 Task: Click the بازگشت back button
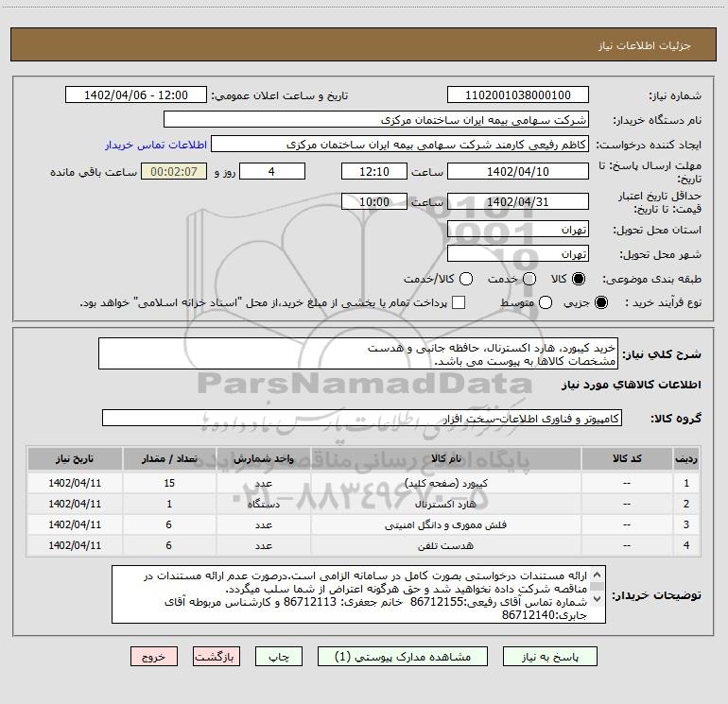click(x=217, y=657)
